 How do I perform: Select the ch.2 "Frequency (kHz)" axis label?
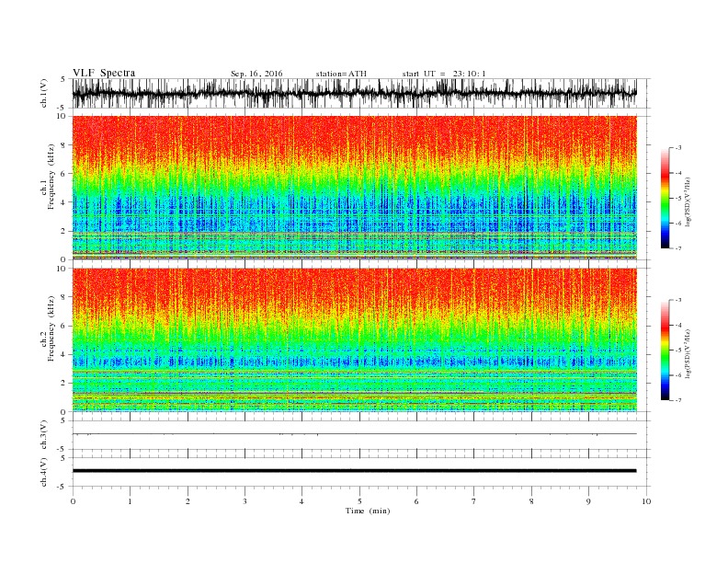[x=51, y=328]
